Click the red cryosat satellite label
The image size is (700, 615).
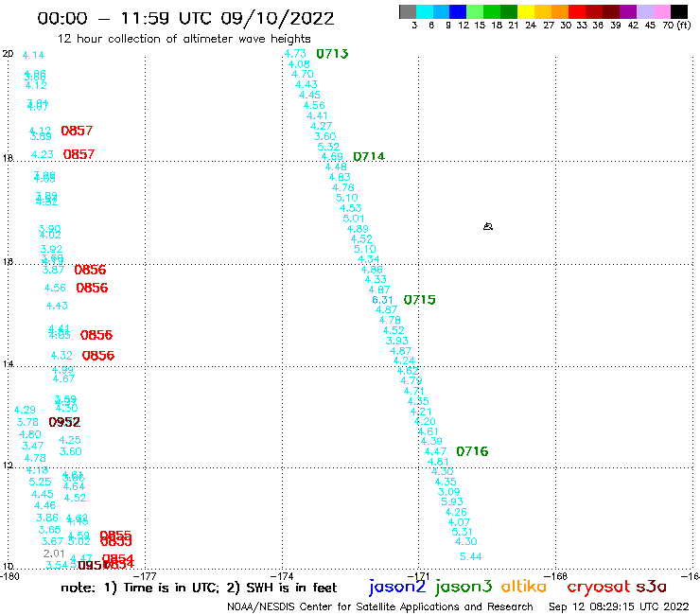coord(598,587)
